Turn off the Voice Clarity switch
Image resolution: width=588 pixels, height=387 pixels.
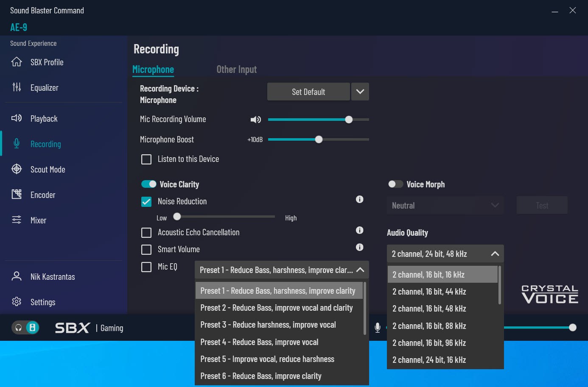tap(149, 184)
